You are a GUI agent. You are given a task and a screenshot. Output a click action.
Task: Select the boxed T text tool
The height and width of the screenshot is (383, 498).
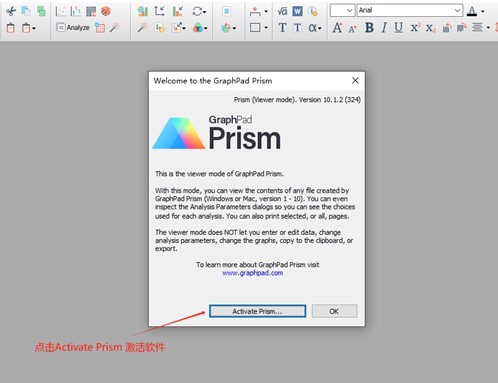click(298, 28)
